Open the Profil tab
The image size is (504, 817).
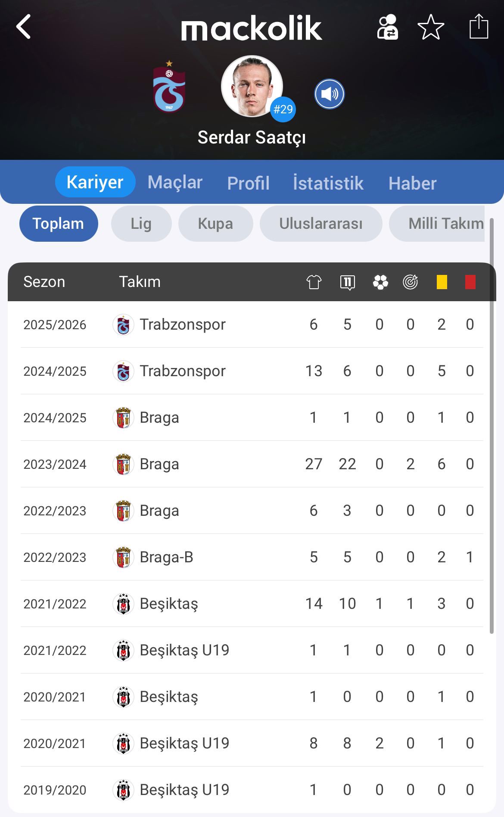tap(248, 183)
